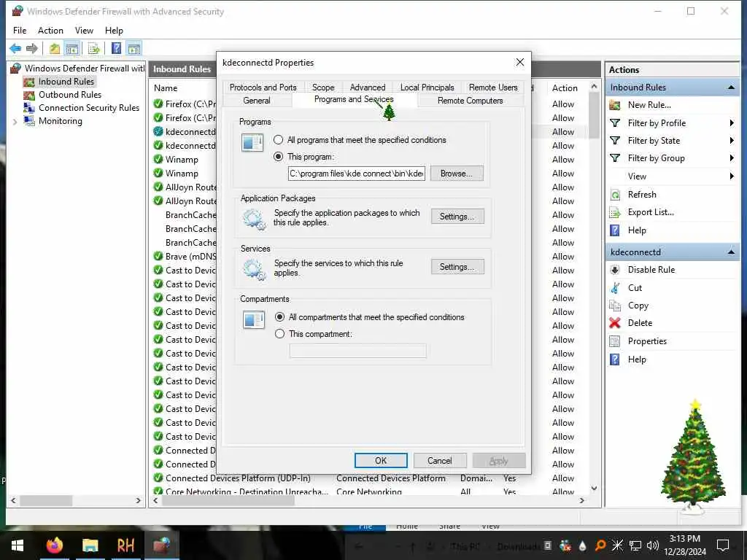
Task: Click Delete in the Actions pane
Action: point(639,323)
